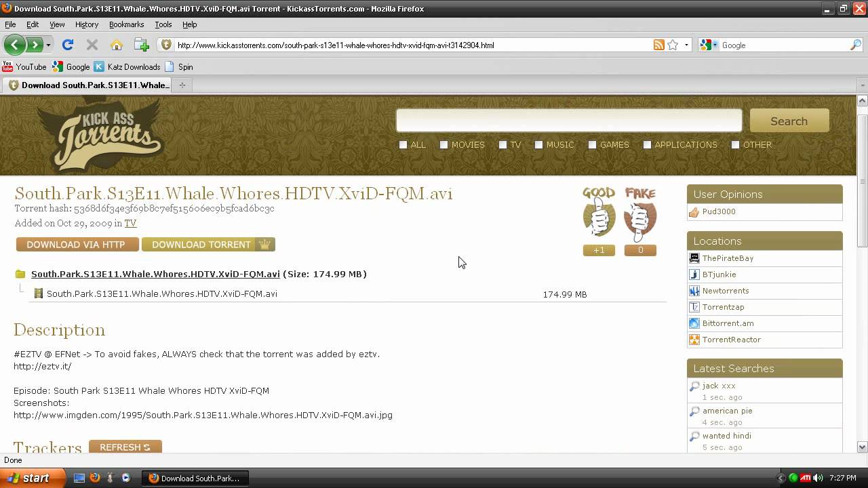
Task: Check the TV category checkbox
Action: tap(503, 144)
